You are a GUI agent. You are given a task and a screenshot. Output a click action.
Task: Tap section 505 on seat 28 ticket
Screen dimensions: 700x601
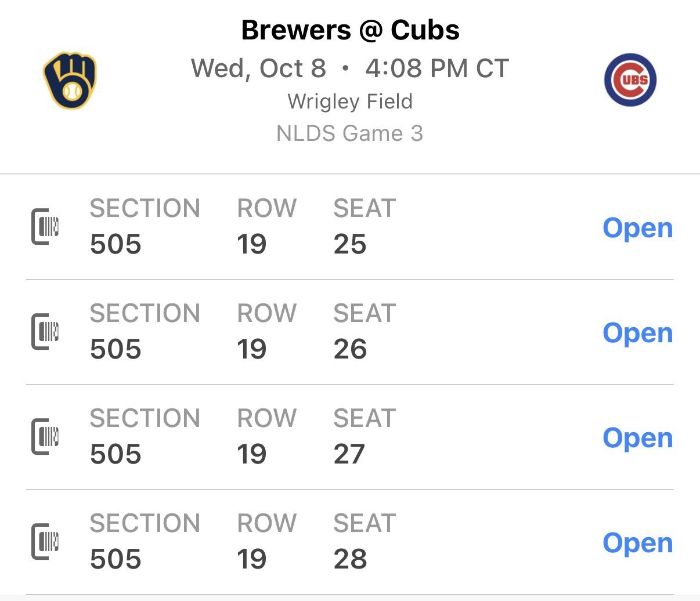click(116, 559)
